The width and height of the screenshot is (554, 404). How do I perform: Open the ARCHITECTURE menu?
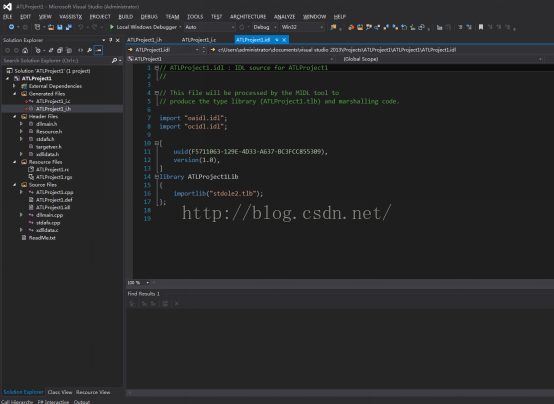pyautogui.click(x=248, y=17)
